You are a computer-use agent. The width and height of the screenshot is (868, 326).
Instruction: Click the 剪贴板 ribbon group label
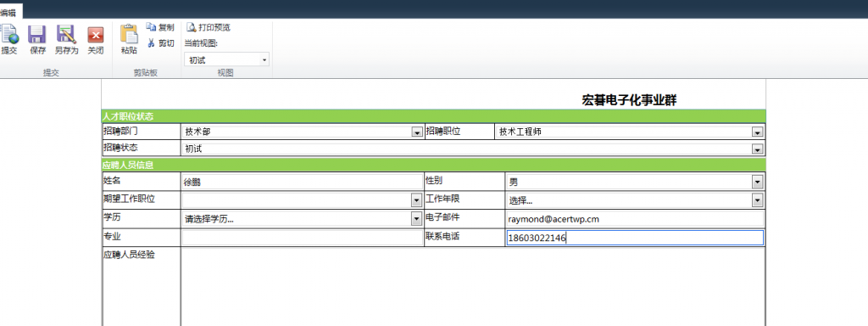point(146,73)
